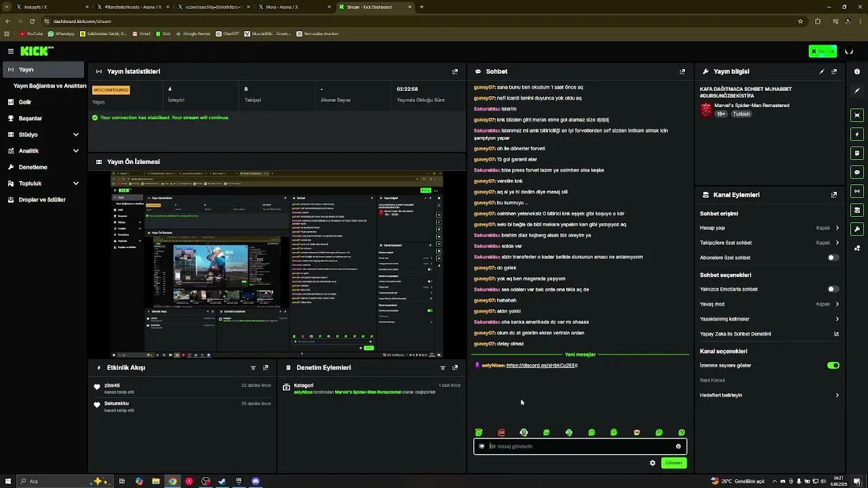Pop out the Etkinlik Akışı panel

tap(266, 367)
